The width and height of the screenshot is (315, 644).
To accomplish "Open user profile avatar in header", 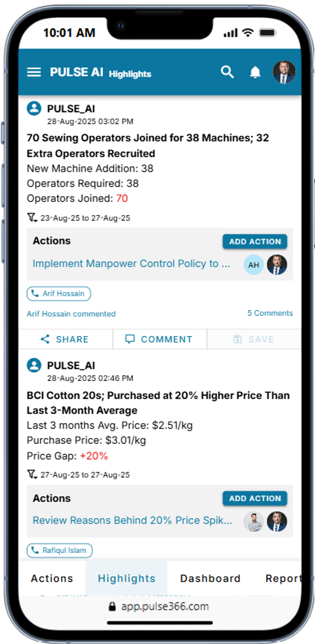I will (x=284, y=72).
